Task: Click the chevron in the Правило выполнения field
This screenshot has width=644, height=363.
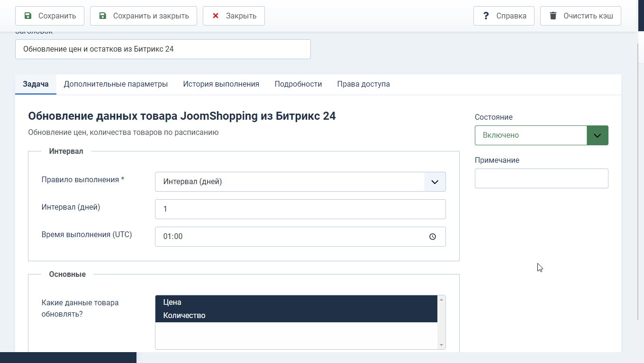Action: click(x=434, y=182)
